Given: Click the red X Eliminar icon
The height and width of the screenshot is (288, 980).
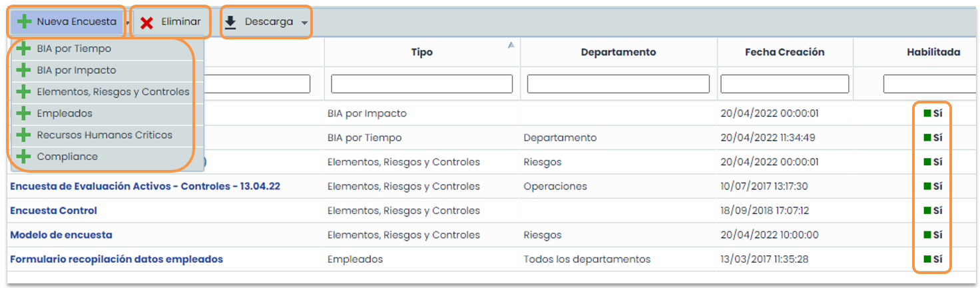Looking at the screenshot, I should 147,22.
